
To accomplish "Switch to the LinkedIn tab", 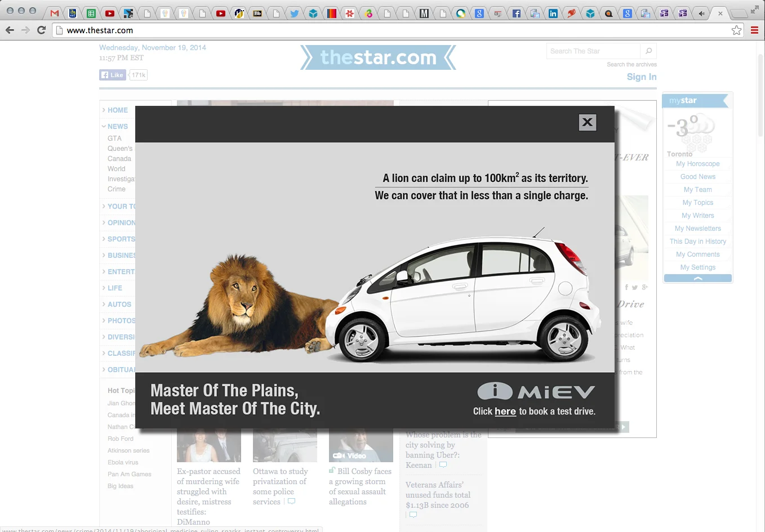I will pyautogui.click(x=553, y=13).
